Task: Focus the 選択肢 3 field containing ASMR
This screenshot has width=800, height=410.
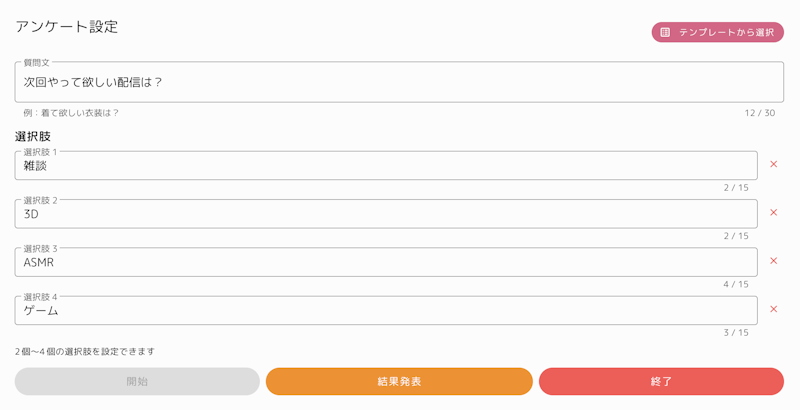Action: point(386,262)
